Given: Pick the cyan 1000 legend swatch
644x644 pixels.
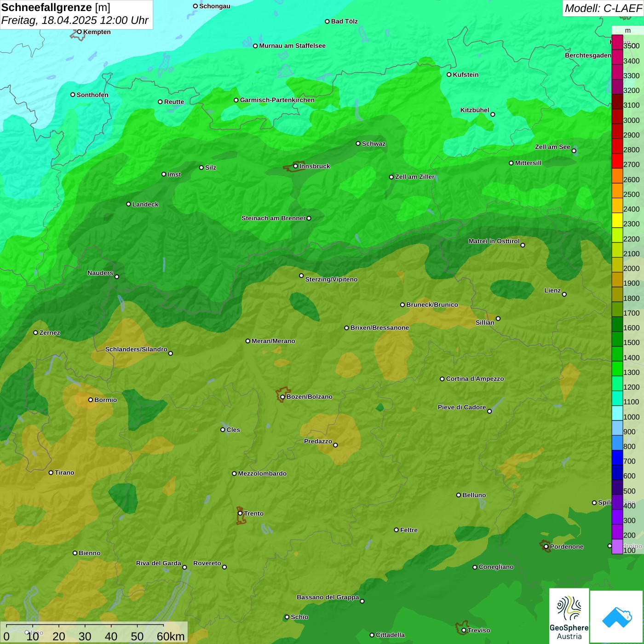Looking at the screenshot, I should point(617,413).
